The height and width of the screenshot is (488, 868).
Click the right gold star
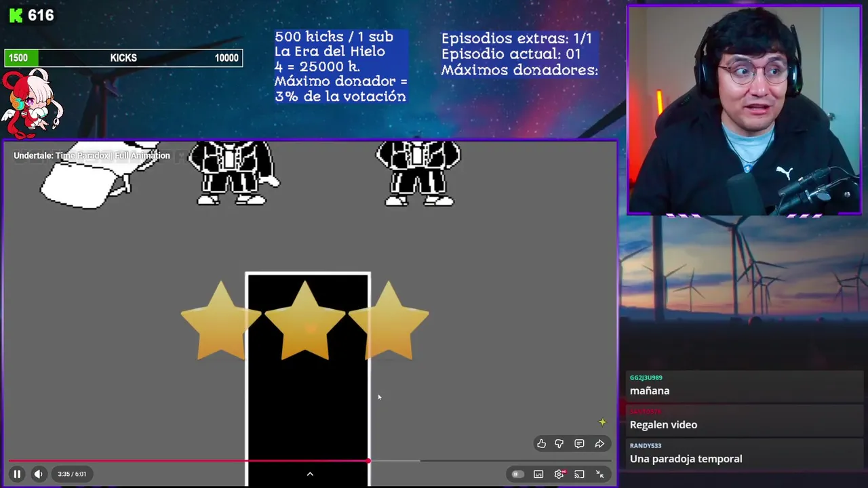coord(389,321)
